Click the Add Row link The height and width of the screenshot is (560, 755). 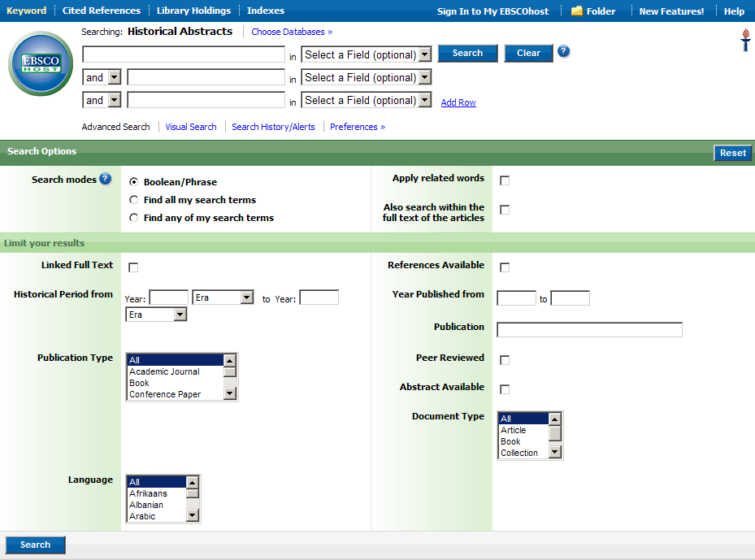click(458, 102)
